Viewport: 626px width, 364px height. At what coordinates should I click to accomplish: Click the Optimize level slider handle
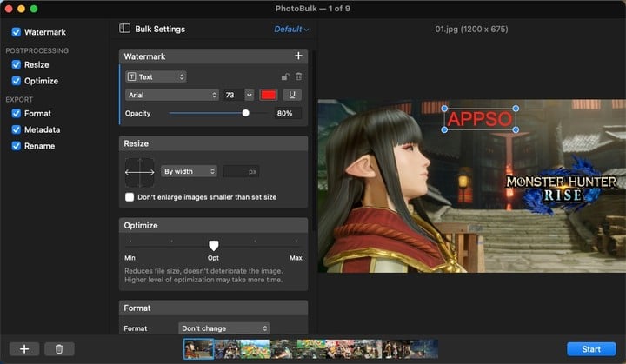[x=214, y=245]
